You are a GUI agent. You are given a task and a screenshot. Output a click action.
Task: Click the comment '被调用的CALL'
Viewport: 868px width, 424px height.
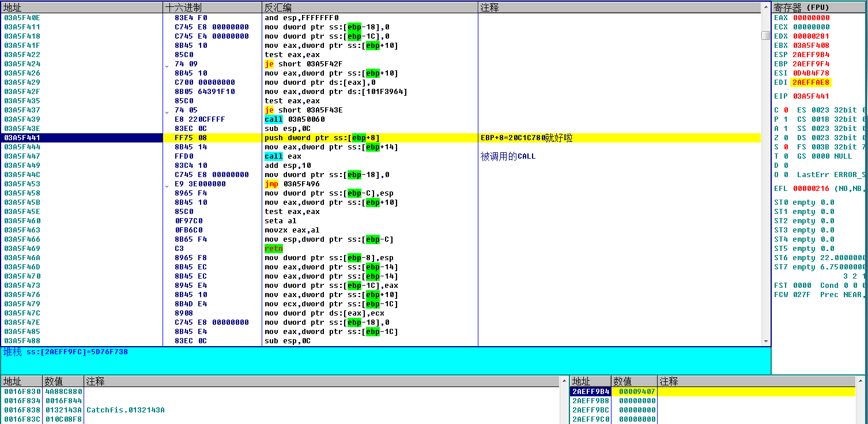point(508,156)
